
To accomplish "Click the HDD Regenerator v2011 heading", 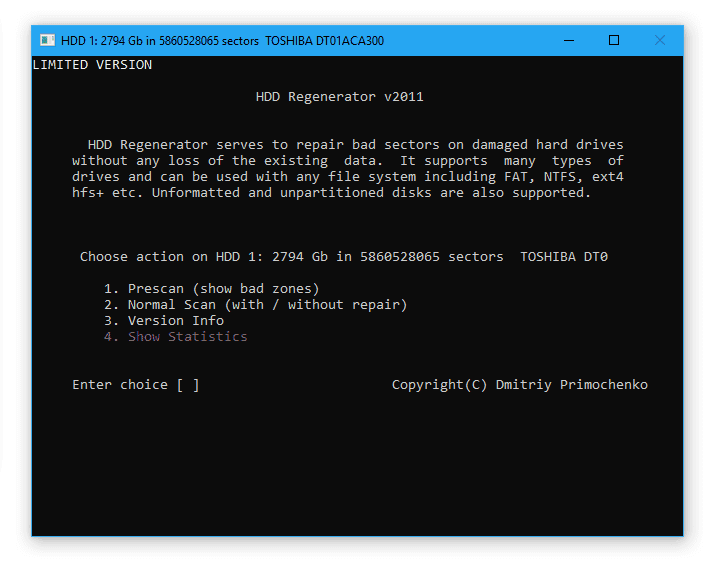I will (339, 96).
